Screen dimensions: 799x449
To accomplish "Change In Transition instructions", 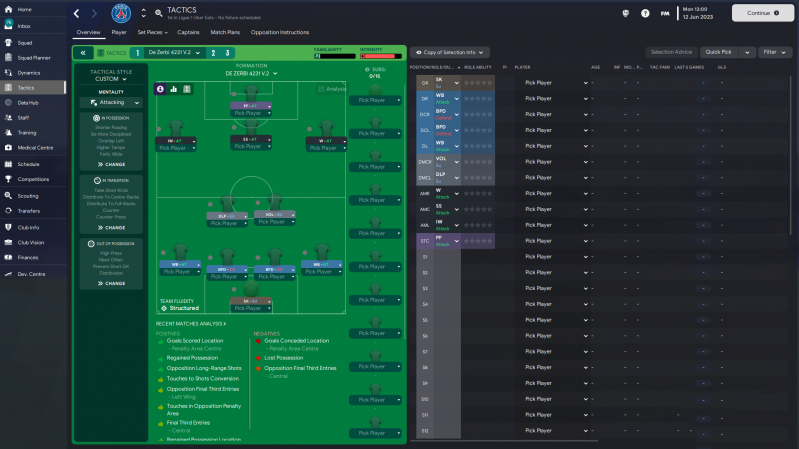I will point(111,228).
